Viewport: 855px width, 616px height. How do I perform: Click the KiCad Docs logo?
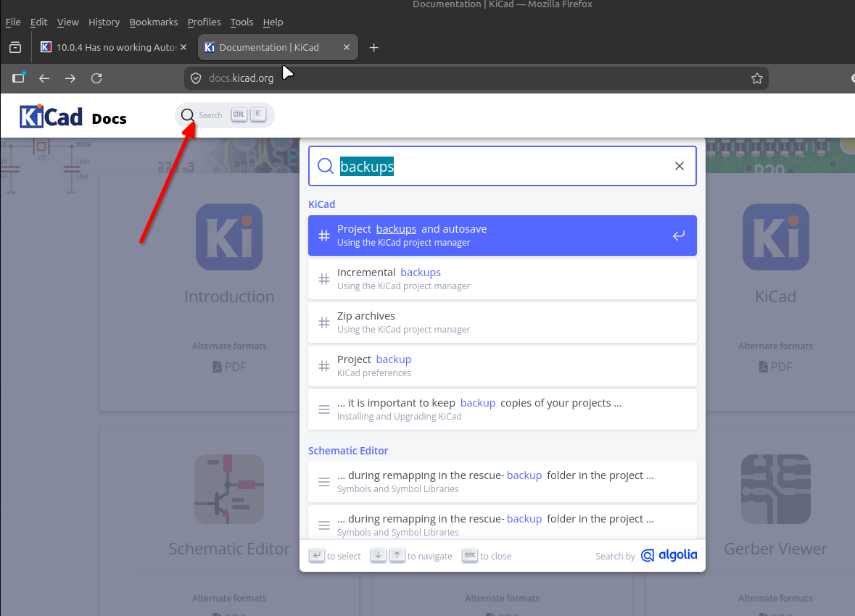click(x=73, y=117)
